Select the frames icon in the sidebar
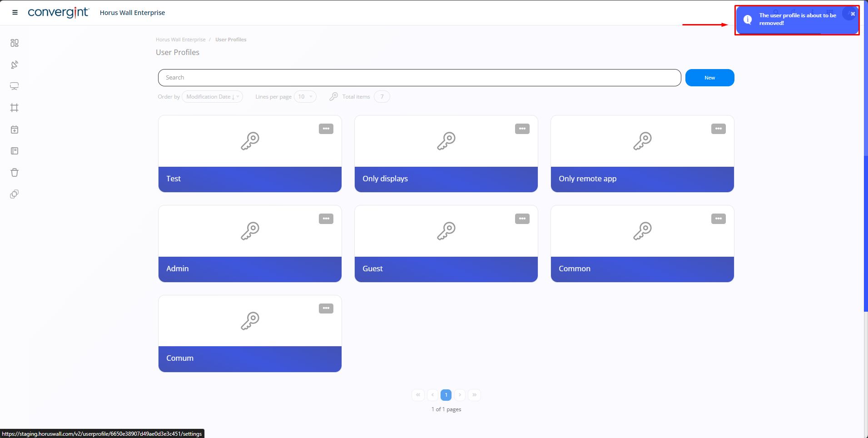 point(15,108)
